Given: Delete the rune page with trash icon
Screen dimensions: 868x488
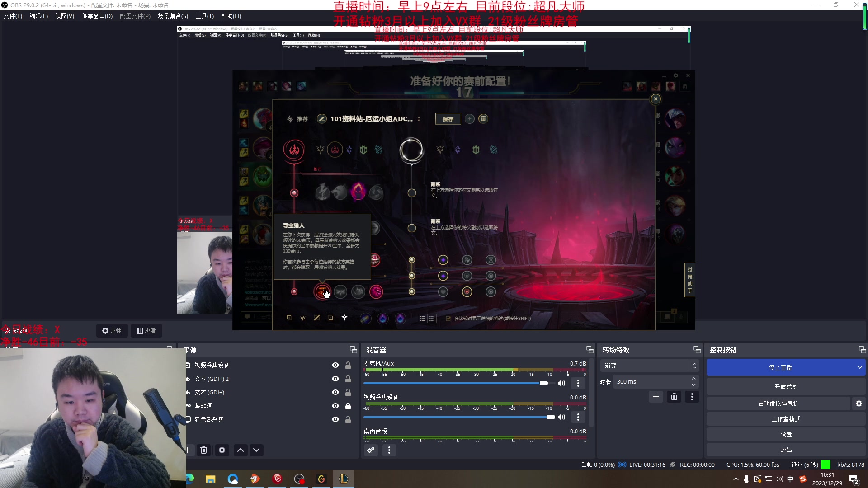Looking at the screenshot, I should click(483, 119).
